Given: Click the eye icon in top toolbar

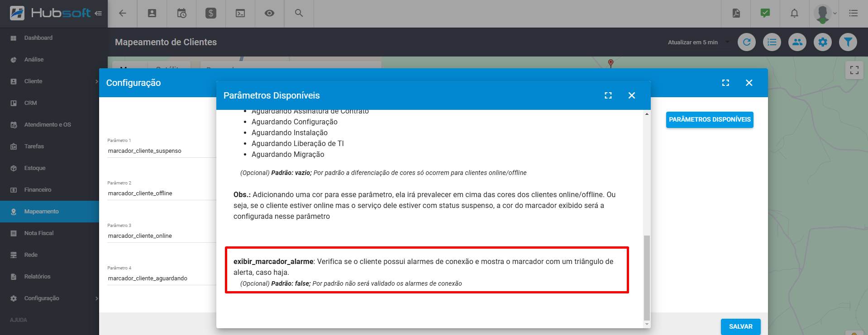Looking at the screenshot, I should click(x=269, y=13).
